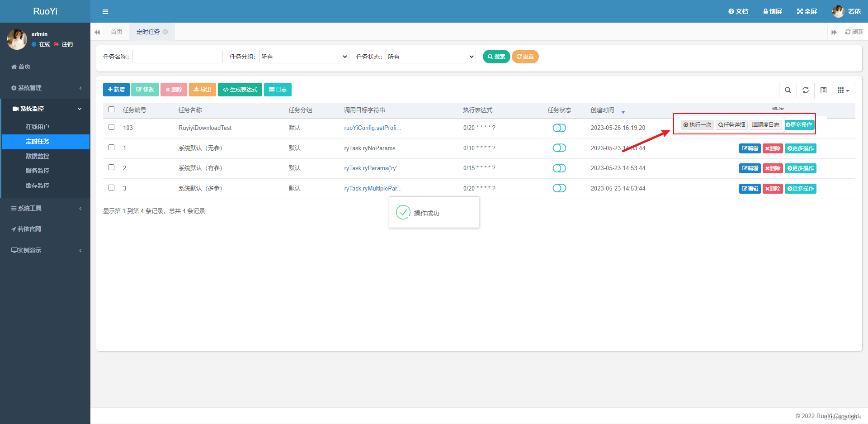
Task: Click the orange 重置 button
Action: 525,57
